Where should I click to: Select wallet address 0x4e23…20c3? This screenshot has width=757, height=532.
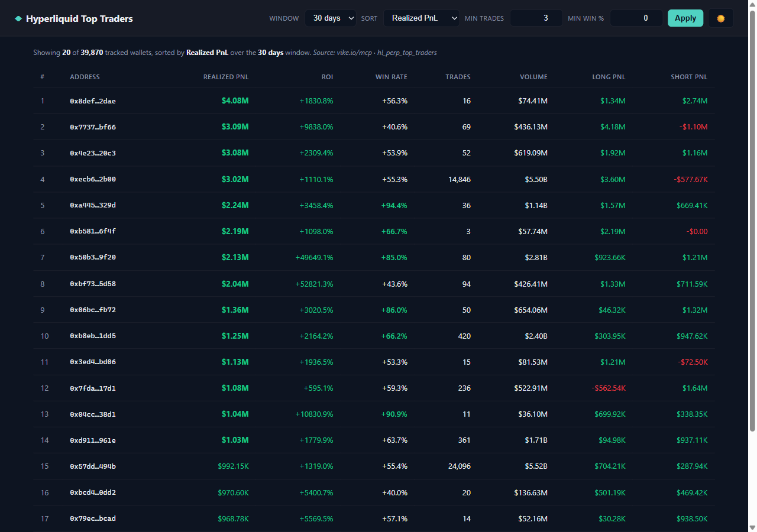pyautogui.click(x=93, y=153)
